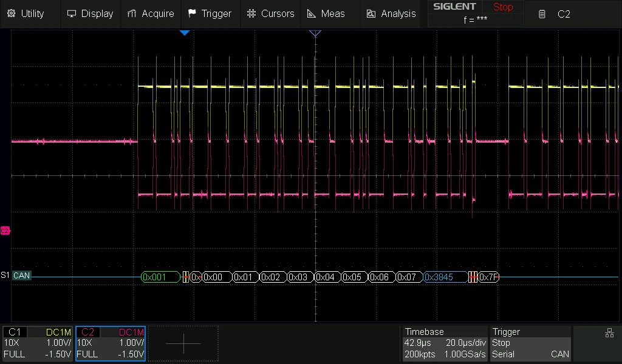The width and height of the screenshot is (622, 364).
Task: Click the blue 0x3845 CRC packet
Action: pos(446,277)
